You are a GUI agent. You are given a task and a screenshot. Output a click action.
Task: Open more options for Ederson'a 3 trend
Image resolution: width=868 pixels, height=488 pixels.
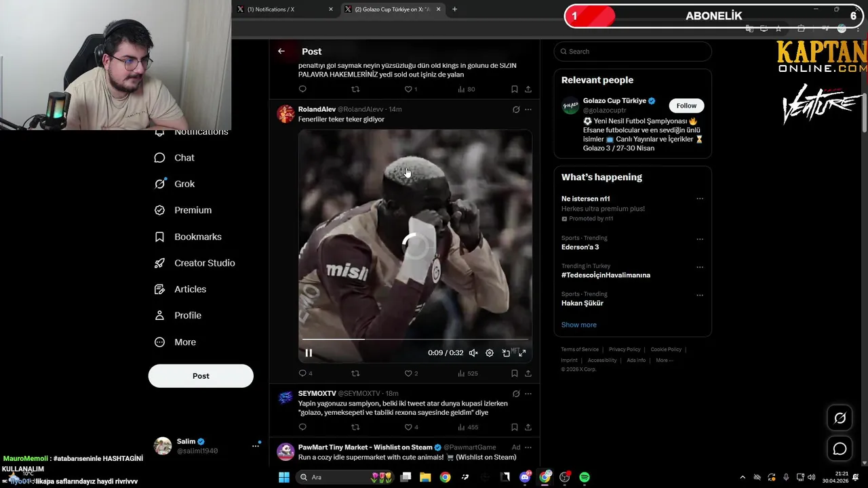(x=700, y=239)
